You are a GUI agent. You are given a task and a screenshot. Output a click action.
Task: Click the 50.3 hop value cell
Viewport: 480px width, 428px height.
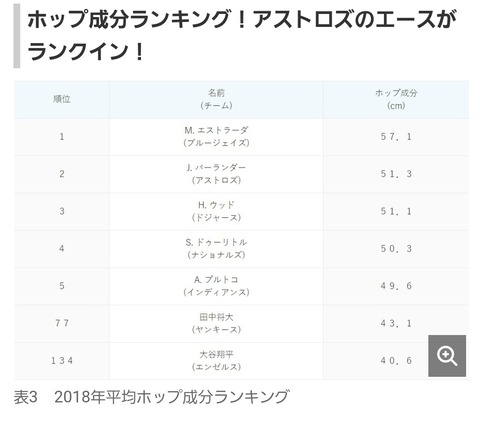pos(396,249)
